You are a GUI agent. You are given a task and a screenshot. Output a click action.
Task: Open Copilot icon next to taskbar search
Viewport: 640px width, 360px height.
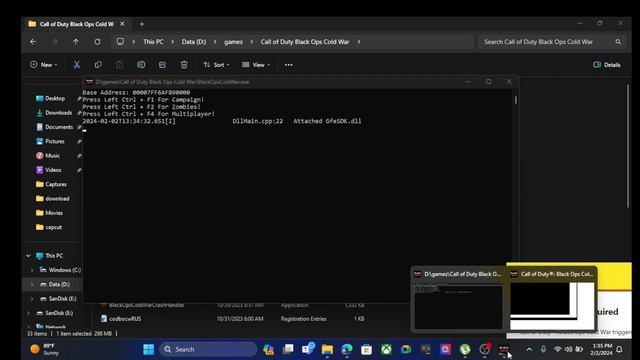pyautogui.click(x=268, y=349)
